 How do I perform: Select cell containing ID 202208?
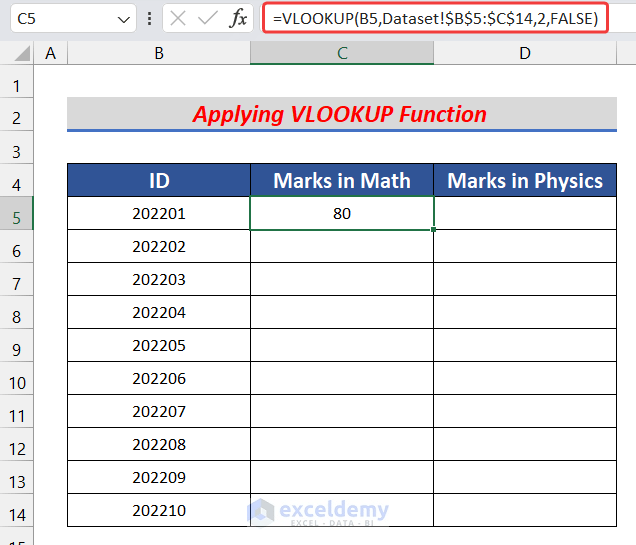pos(159,444)
